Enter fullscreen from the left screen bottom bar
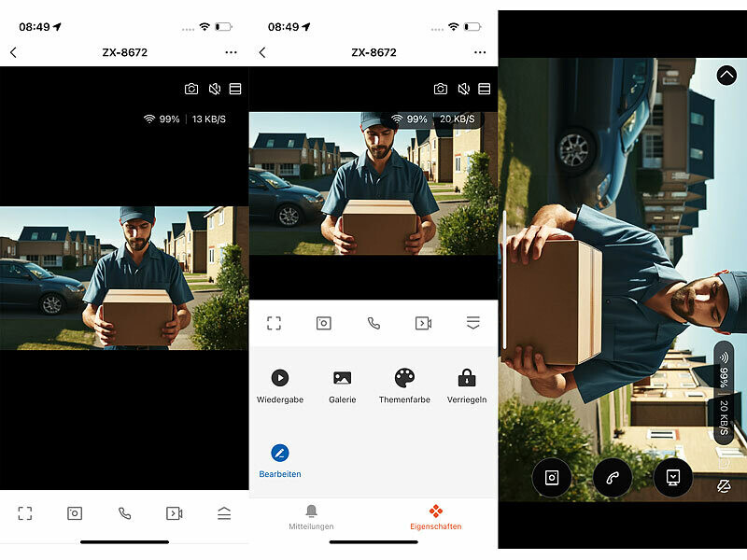 (25, 513)
